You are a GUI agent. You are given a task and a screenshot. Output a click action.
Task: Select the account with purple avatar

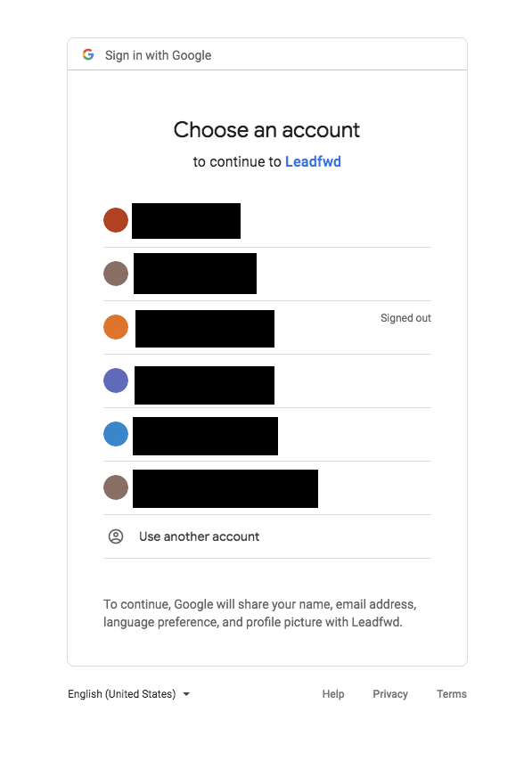pyautogui.click(x=267, y=381)
